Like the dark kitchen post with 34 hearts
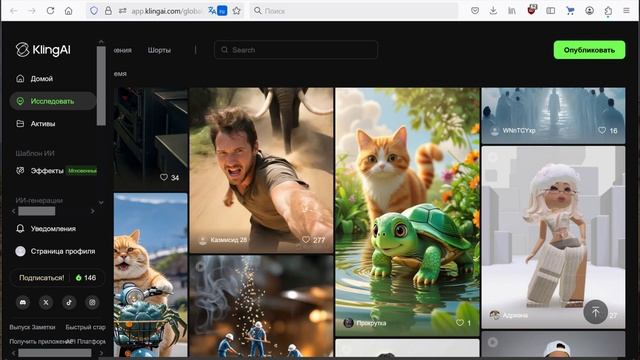640x360 pixels. coord(164,177)
